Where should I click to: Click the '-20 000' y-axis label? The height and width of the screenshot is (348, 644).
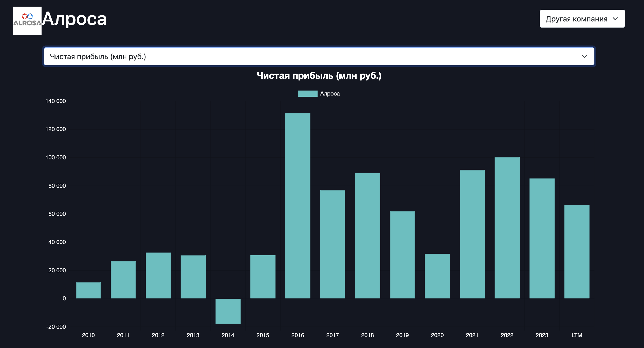[x=56, y=327]
